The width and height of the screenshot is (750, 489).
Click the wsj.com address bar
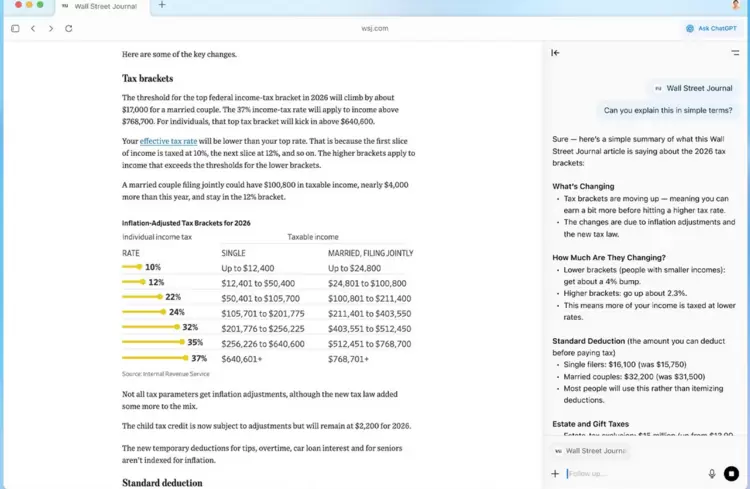[375, 28]
